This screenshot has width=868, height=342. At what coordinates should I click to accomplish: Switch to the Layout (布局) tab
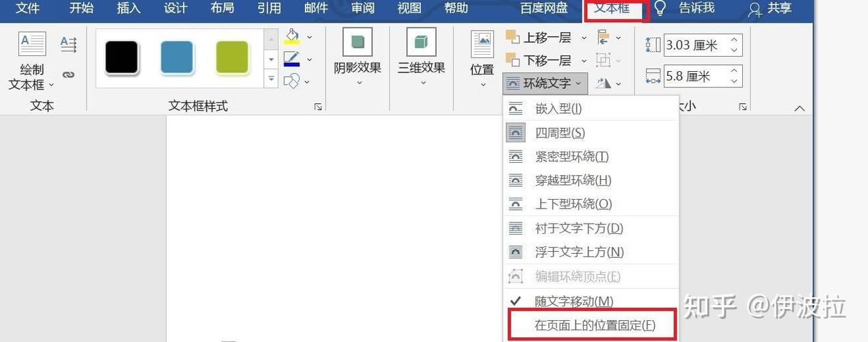[222, 8]
